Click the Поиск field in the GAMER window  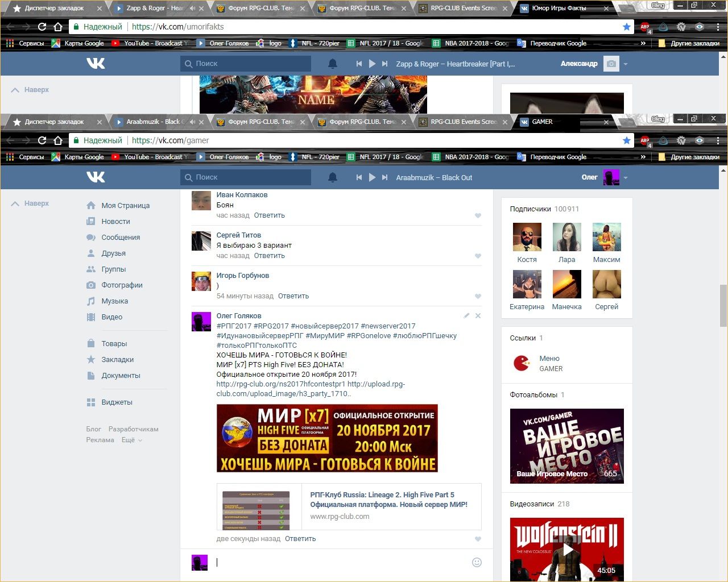[246, 177]
